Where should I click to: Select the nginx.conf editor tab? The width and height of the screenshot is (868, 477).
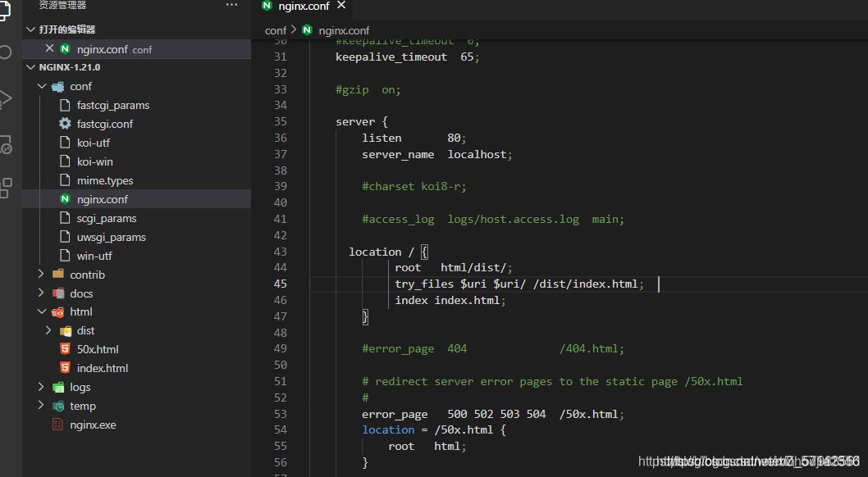304,6
